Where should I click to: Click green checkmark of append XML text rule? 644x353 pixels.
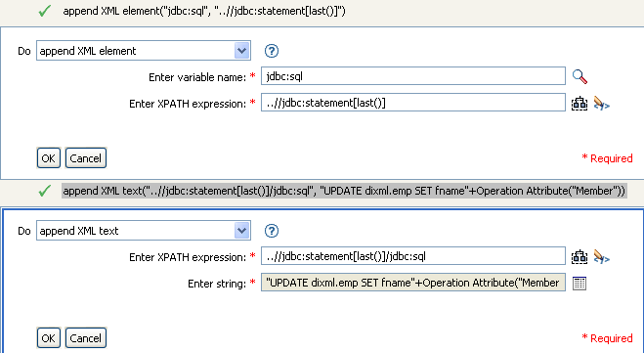tap(44, 191)
